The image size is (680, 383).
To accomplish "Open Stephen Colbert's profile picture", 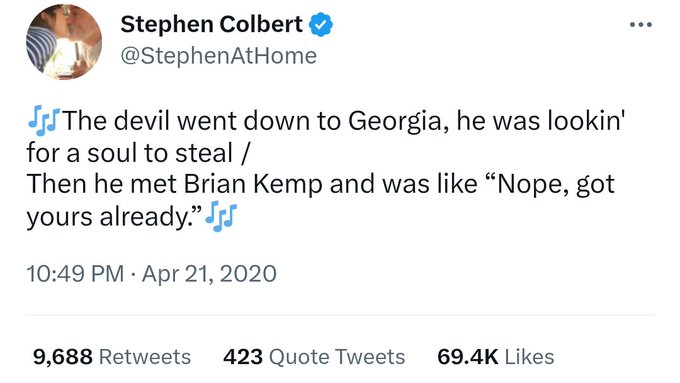I will [x=64, y=42].
